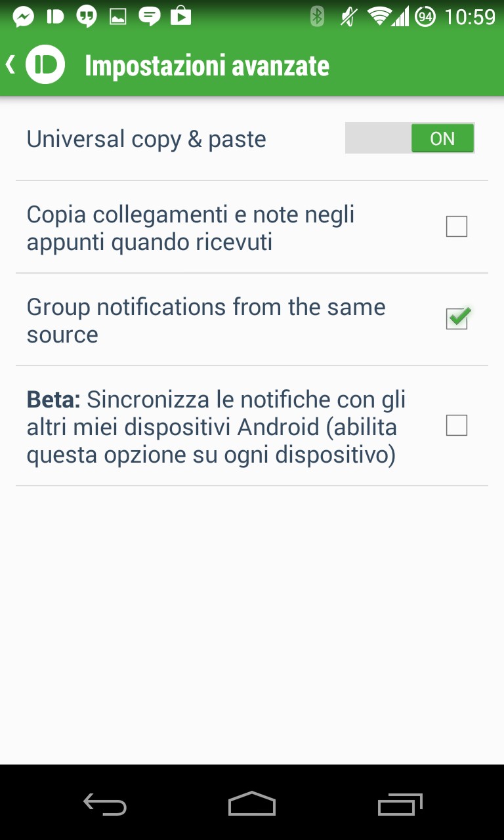The image size is (504, 840).
Task: Tap the Impostazioni avanzate title
Action: [x=207, y=66]
